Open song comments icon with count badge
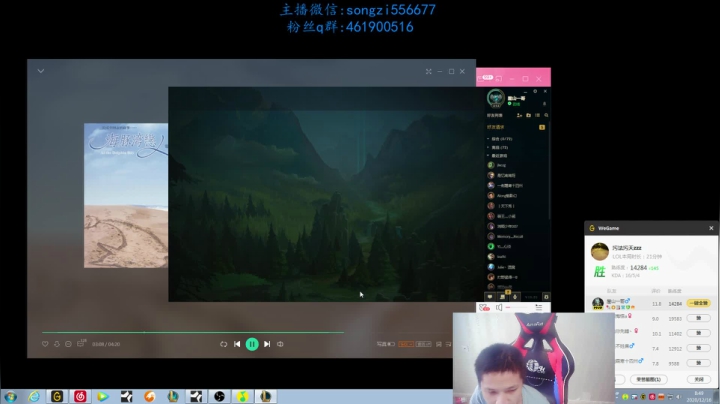This screenshot has height=404, width=720. [x=81, y=343]
